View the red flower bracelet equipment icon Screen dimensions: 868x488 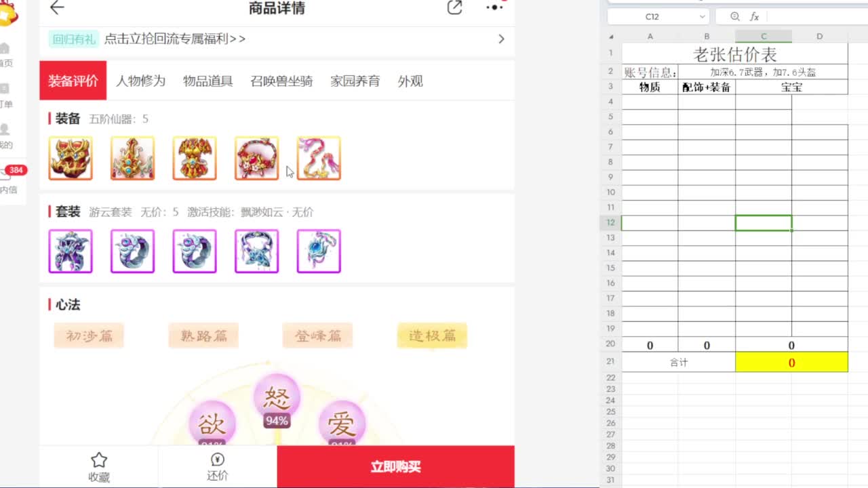pyautogui.click(x=256, y=159)
